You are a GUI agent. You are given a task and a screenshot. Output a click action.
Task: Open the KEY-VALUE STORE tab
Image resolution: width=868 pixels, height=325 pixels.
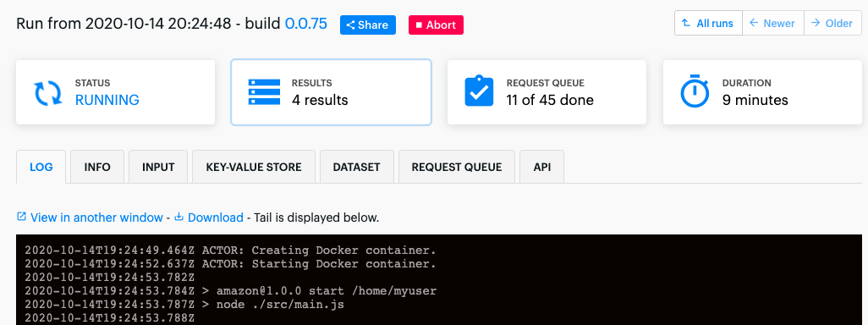coord(254,167)
